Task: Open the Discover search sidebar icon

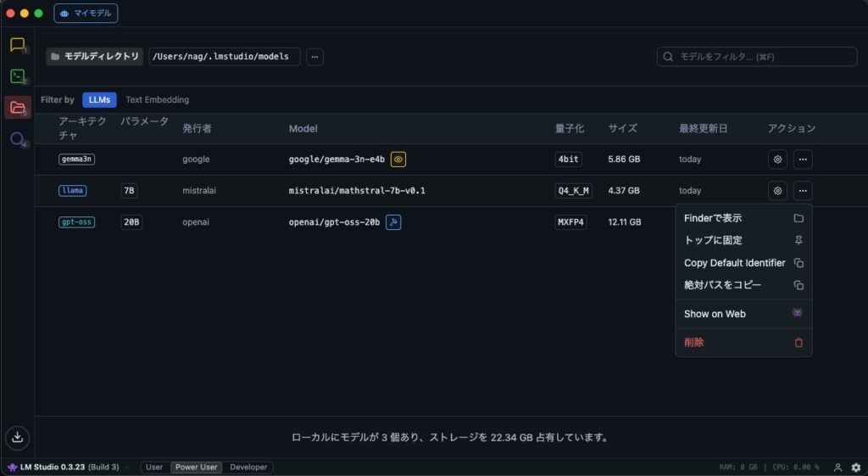Action: click(x=18, y=138)
